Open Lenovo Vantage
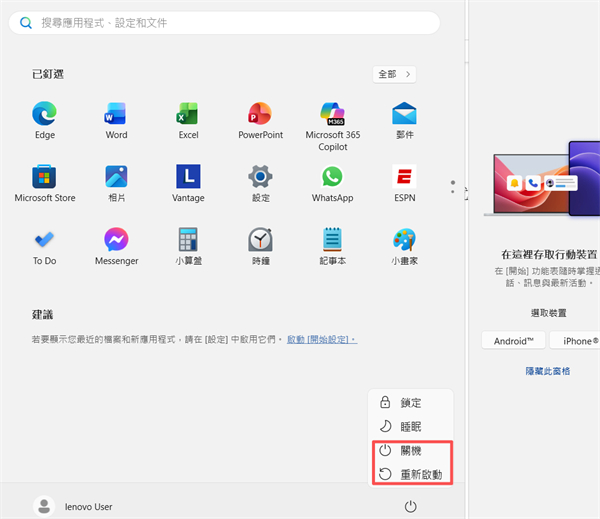Screen dimensions: 600x519 point(188,184)
